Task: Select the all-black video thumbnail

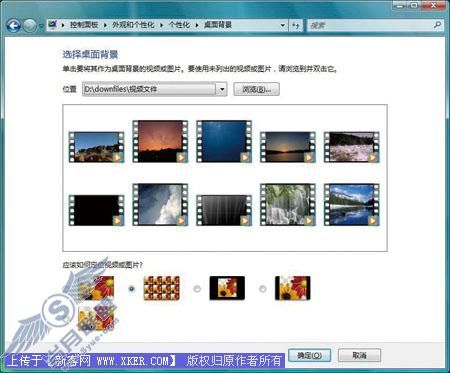Action: coord(96,210)
